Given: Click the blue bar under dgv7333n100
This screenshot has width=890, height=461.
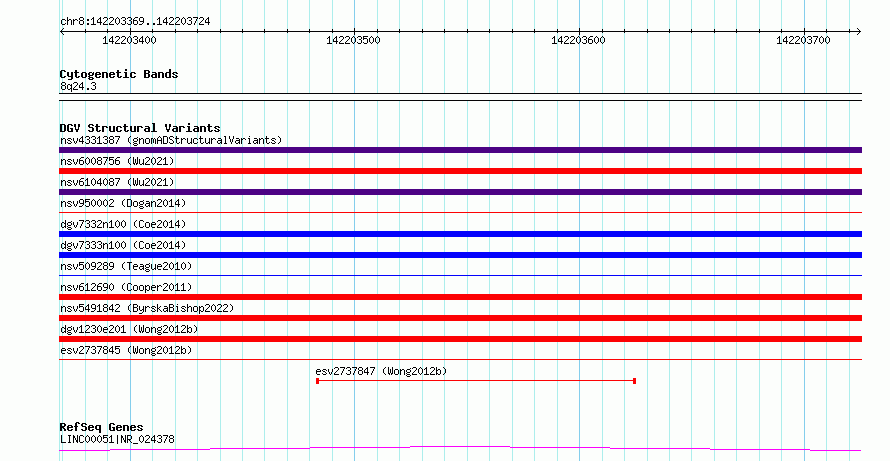Looking at the screenshot, I should click(x=460, y=255).
